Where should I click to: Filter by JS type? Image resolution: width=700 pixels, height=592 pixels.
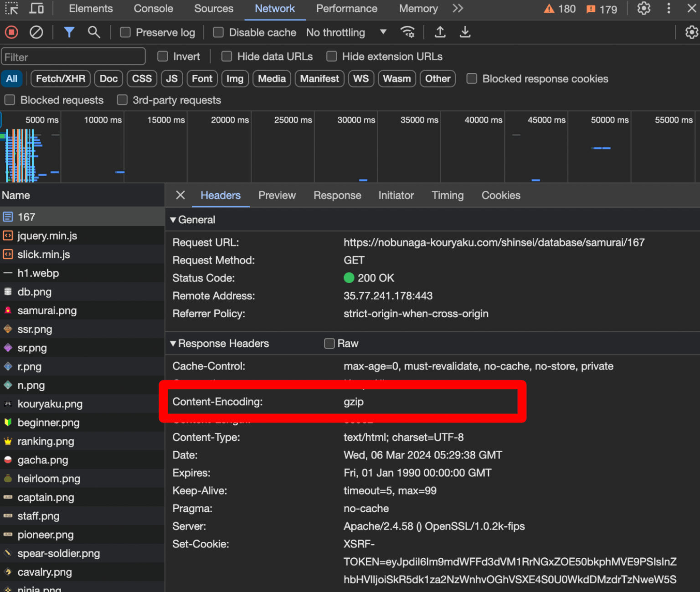coord(172,78)
